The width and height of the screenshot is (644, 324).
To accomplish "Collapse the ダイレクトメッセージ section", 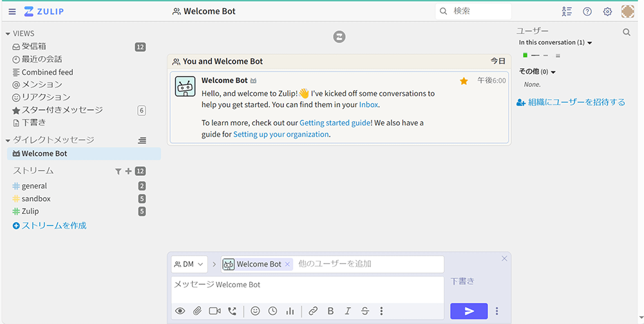I will tap(8, 140).
